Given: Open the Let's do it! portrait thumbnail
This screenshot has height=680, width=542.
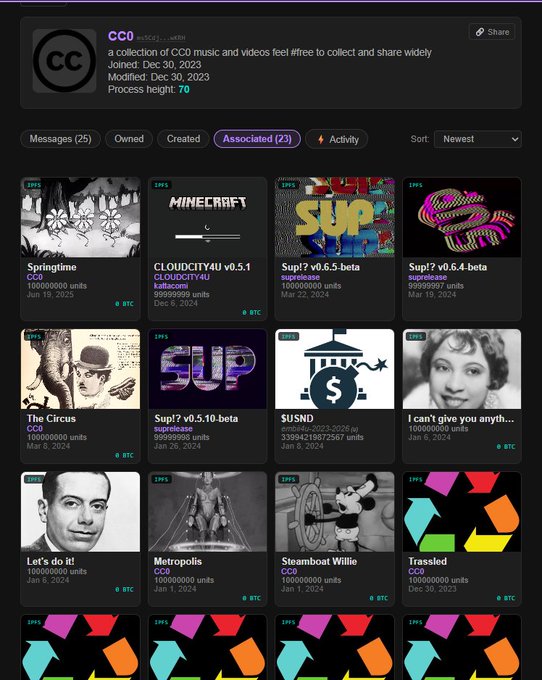Looking at the screenshot, I should coord(81,512).
